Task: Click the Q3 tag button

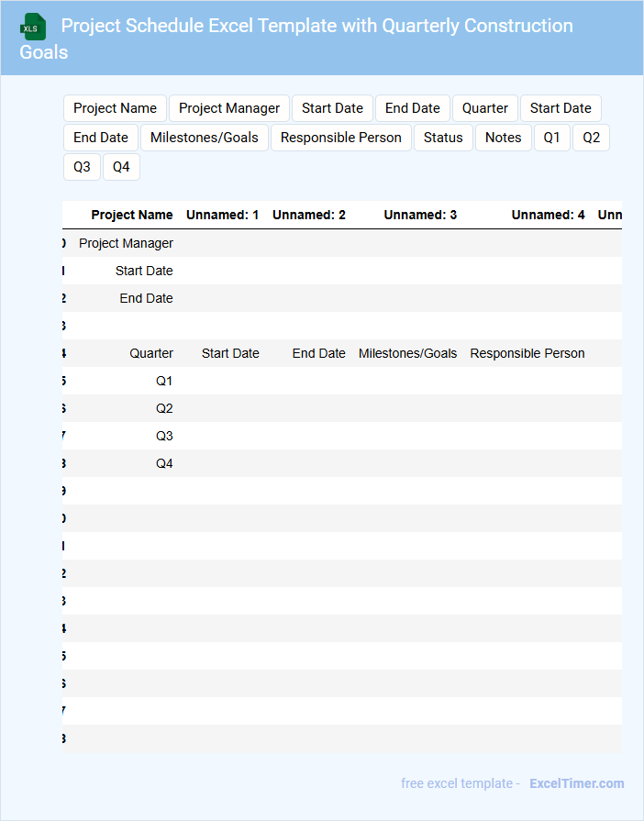Action: (82, 167)
